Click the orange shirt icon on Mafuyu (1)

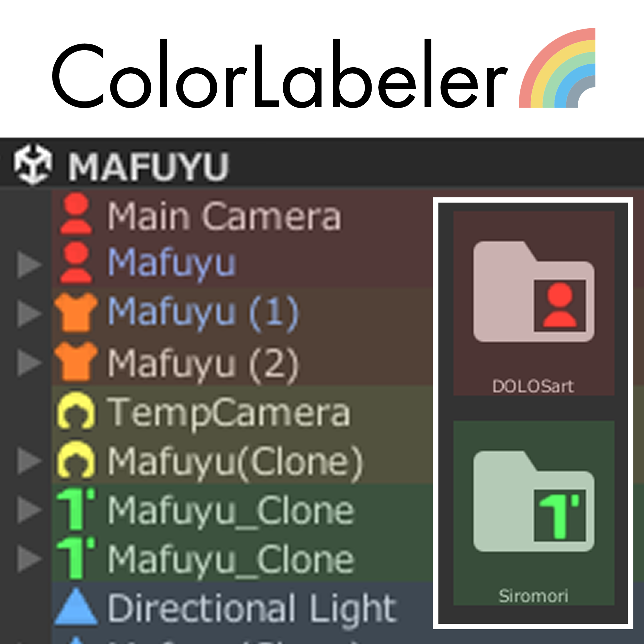(x=76, y=312)
